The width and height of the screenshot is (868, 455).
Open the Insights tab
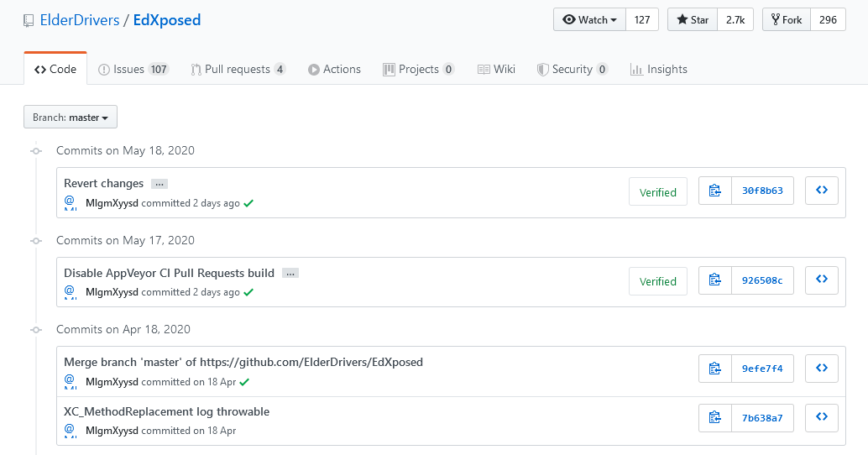pos(659,69)
